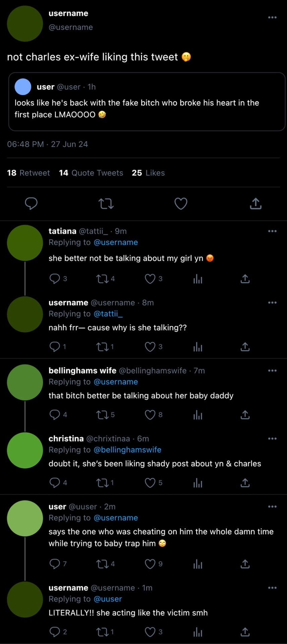Retweet the main tweet
Viewport: 287px width, 644px height.
(106, 204)
